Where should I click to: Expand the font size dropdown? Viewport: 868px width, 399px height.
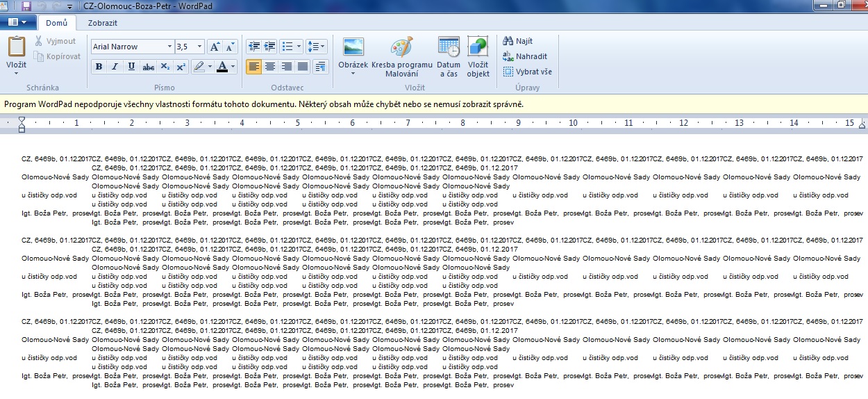tap(200, 47)
